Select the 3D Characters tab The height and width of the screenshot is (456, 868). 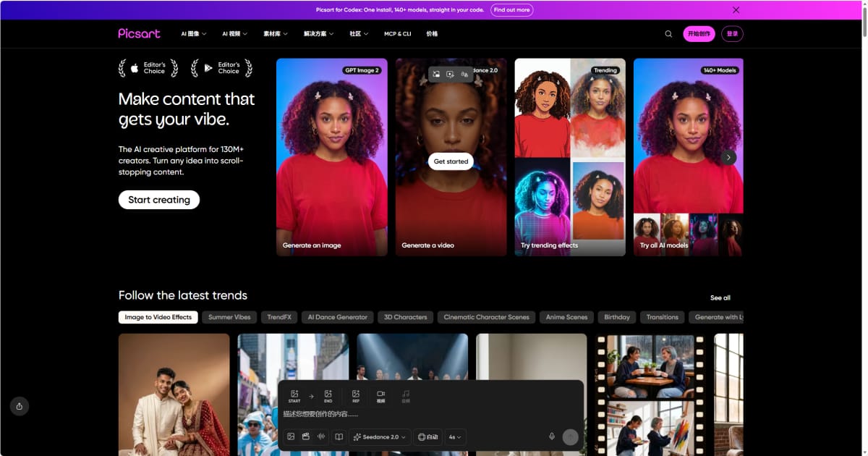pos(405,317)
